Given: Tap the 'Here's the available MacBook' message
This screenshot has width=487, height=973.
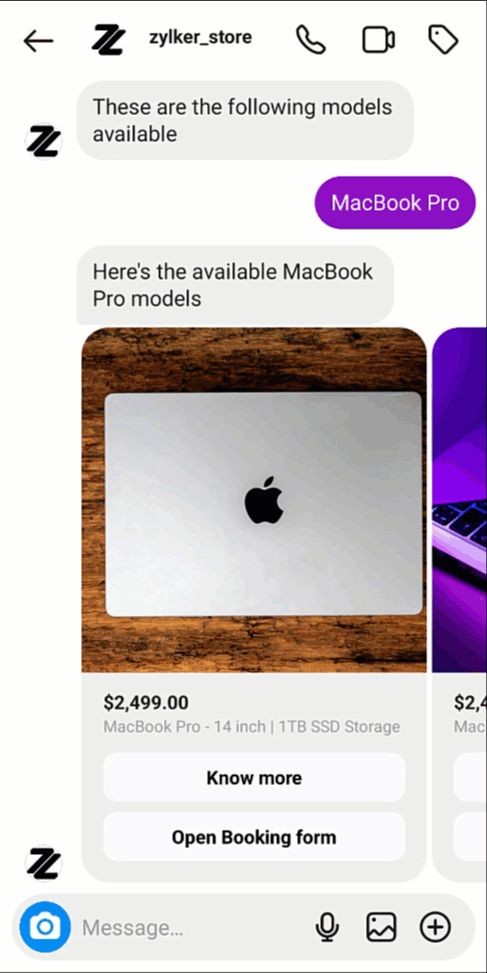Looking at the screenshot, I should click(235, 285).
